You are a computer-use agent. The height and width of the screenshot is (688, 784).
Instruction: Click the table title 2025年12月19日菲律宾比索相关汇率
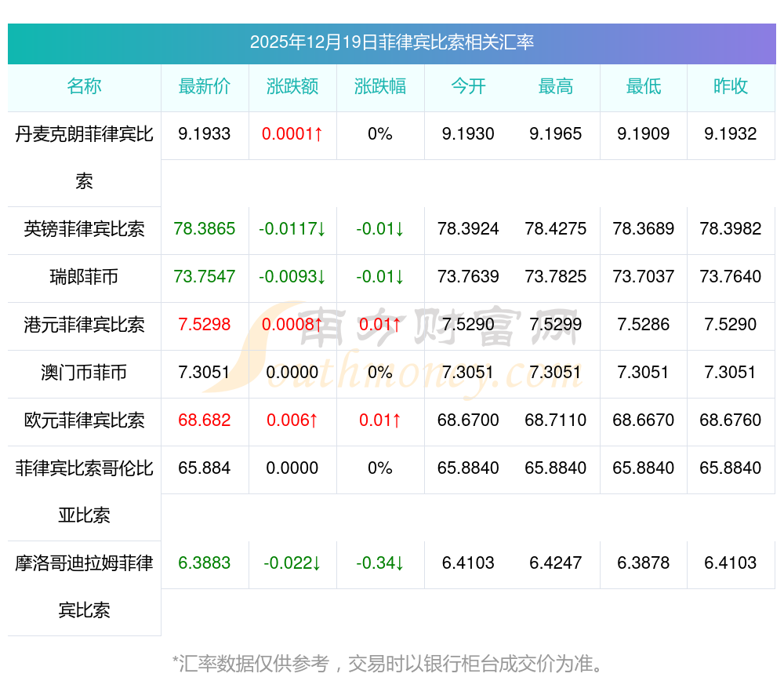392,42
